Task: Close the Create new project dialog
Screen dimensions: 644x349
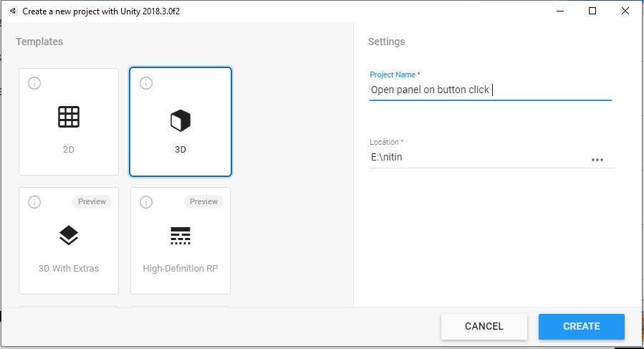Action: point(625,11)
